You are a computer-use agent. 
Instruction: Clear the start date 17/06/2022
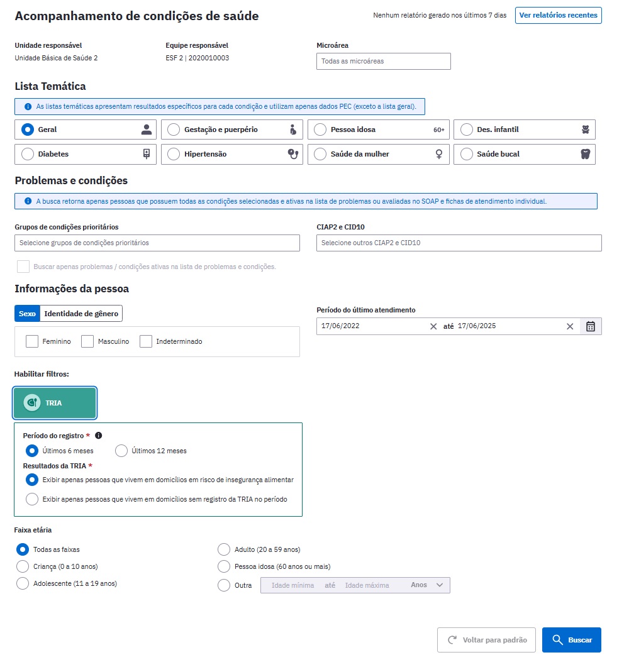pos(433,327)
